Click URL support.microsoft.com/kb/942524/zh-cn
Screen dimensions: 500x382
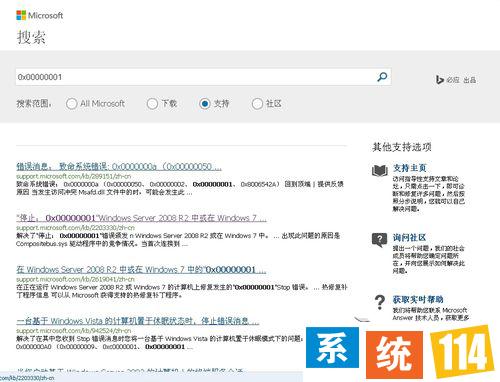pyautogui.click(x=73, y=331)
